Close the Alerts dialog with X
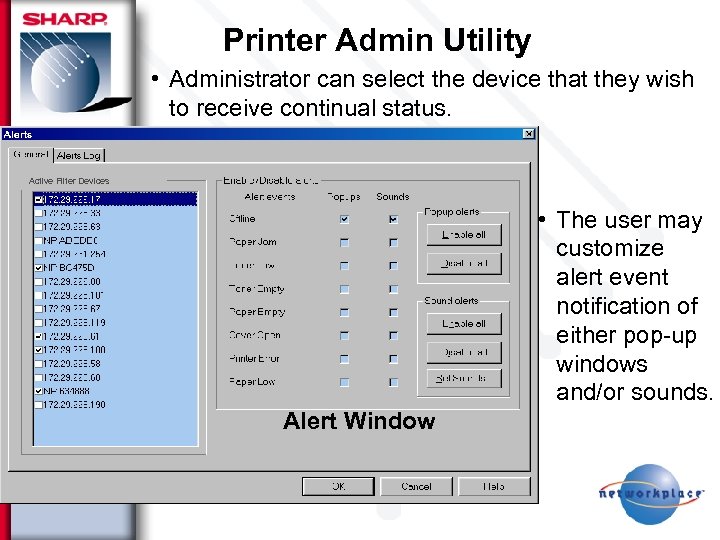 529,134
